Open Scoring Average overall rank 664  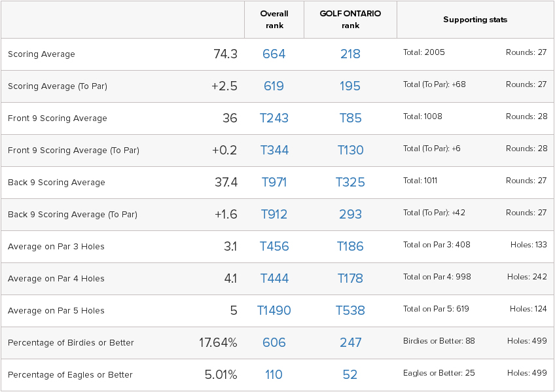(x=274, y=54)
